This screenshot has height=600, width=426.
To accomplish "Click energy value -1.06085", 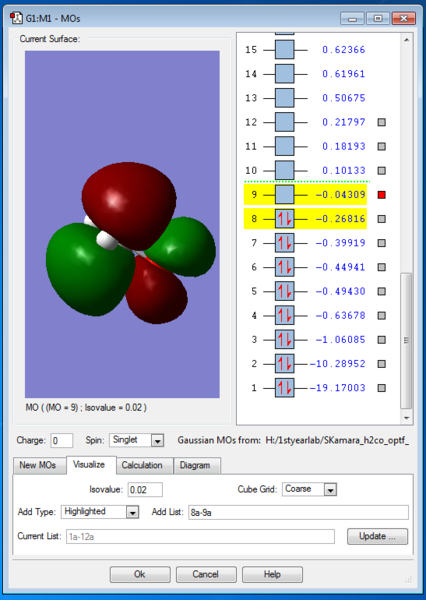I will pos(341,339).
